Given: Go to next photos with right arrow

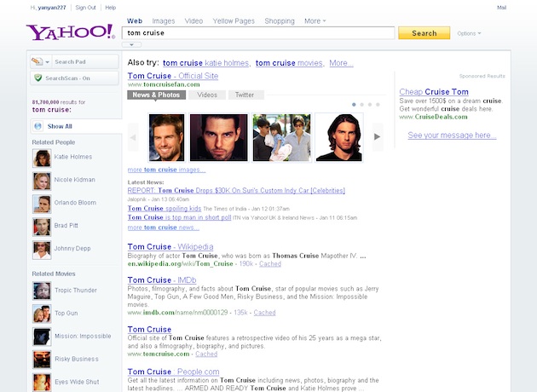Looking at the screenshot, I should pyautogui.click(x=378, y=137).
